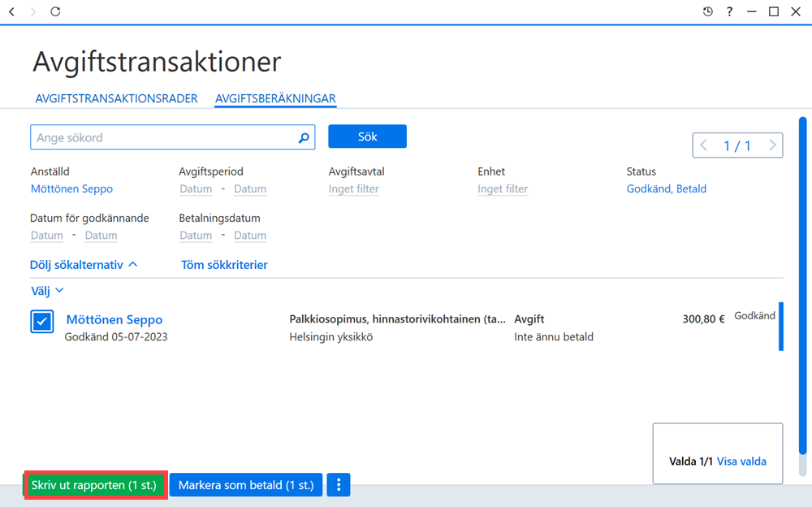Set Betalningsdatum end Datum
Viewport: 812px width, 507px height.
(x=250, y=236)
